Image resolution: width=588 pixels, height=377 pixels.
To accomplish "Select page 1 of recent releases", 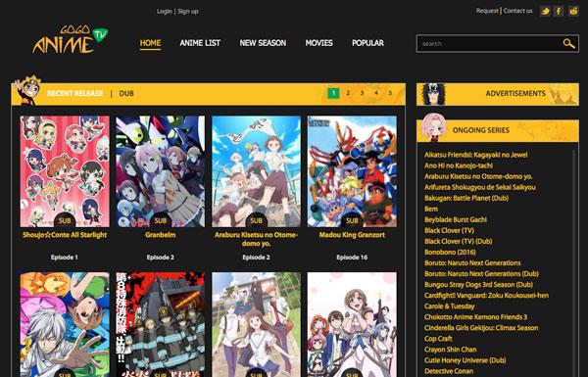I will click(333, 93).
